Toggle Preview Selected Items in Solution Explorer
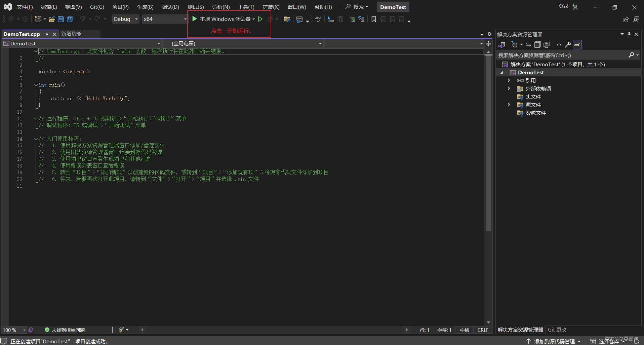The width and height of the screenshot is (644, 345). coord(547,44)
